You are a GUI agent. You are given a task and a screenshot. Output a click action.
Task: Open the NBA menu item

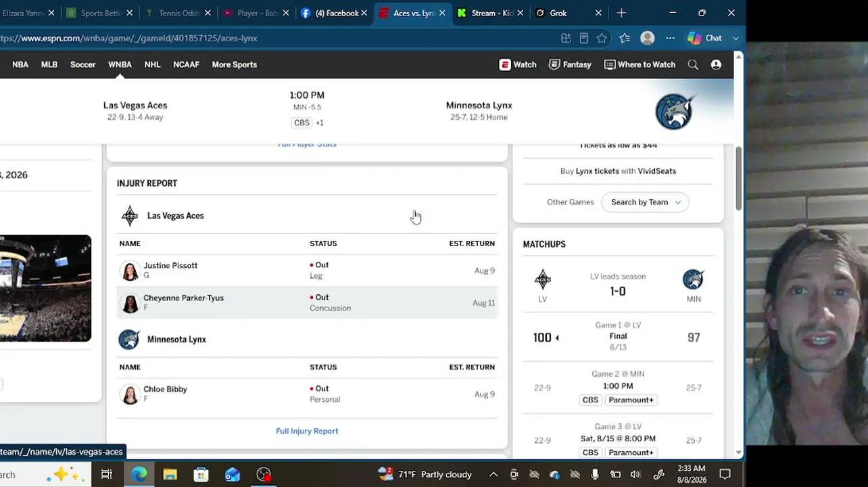(x=20, y=65)
